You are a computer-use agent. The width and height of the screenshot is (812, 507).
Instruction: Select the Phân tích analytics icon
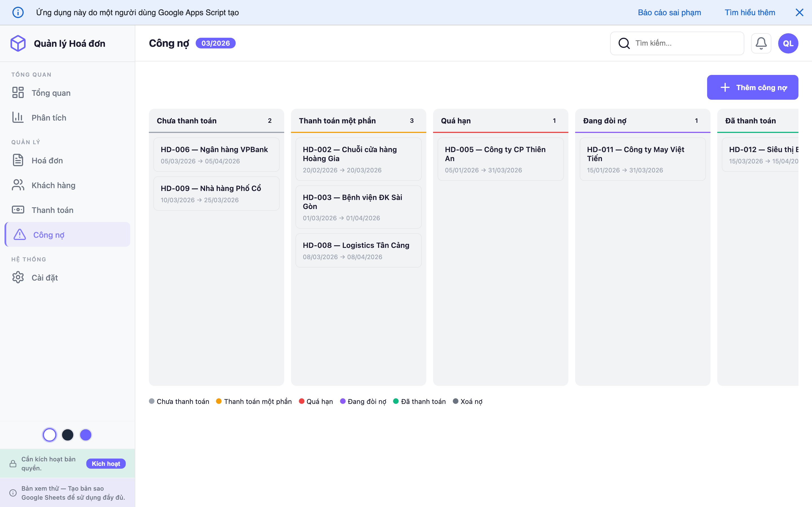18,117
